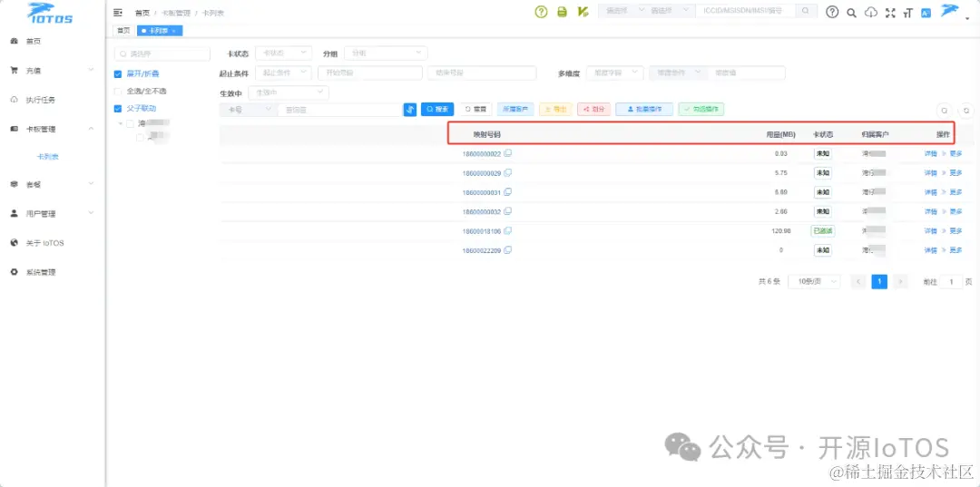The width and height of the screenshot is (980, 487).
Task: Click the green printer icon in header
Action: point(562,12)
